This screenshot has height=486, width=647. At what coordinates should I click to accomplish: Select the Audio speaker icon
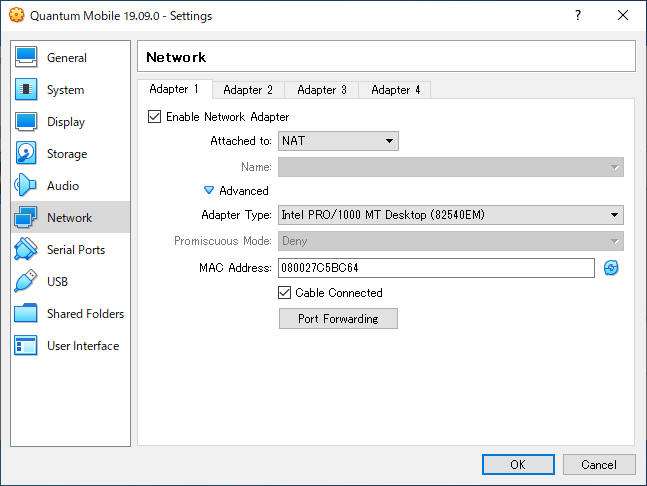[25, 185]
